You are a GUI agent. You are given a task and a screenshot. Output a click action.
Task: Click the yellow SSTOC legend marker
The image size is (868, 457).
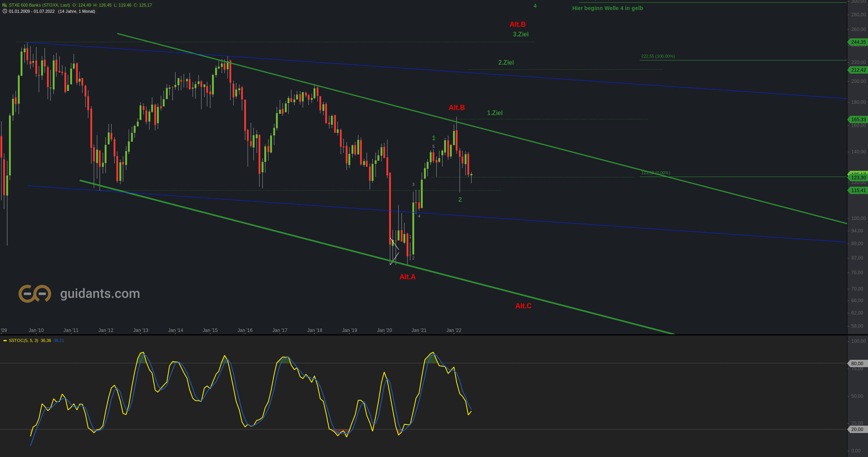point(5,341)
